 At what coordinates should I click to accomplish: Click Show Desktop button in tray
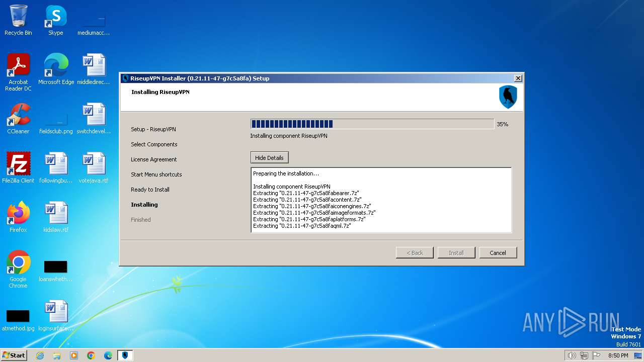[638, 355]
